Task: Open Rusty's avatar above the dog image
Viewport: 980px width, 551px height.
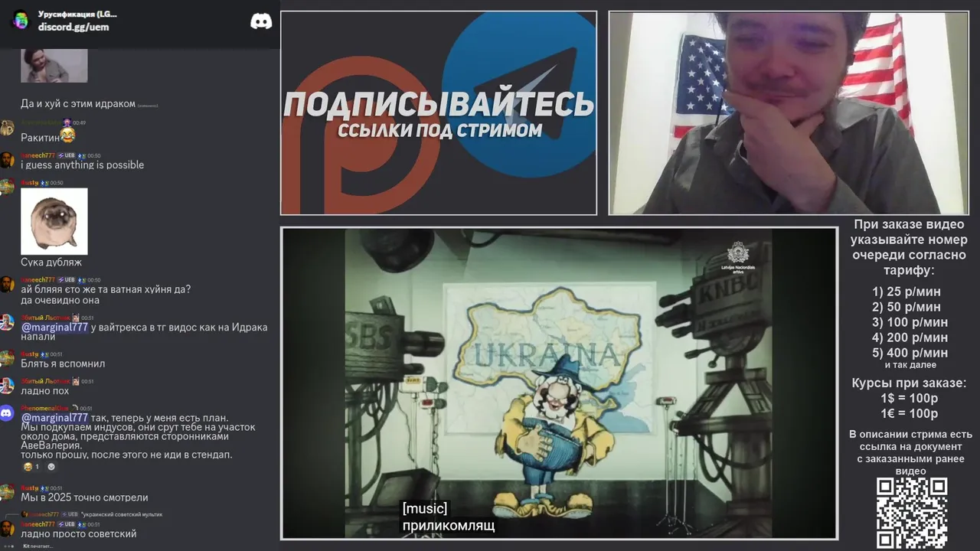Action: [x=6, y=187]
